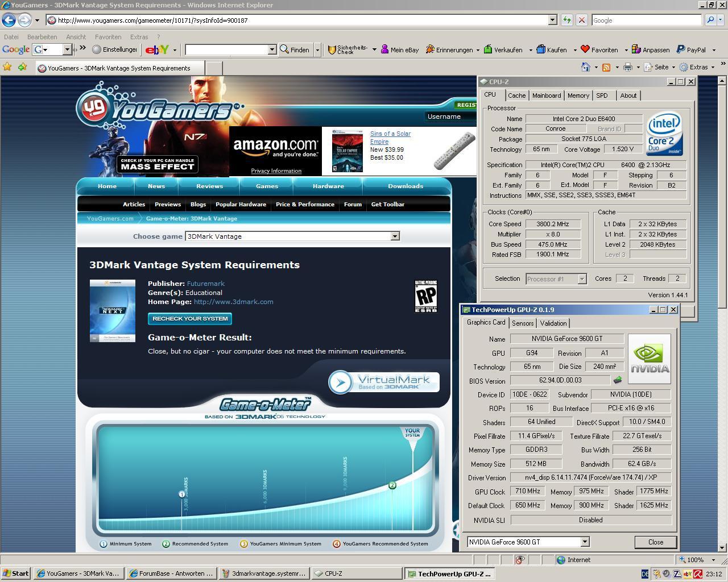Click the Print printer icon

(x=627, y=67)
